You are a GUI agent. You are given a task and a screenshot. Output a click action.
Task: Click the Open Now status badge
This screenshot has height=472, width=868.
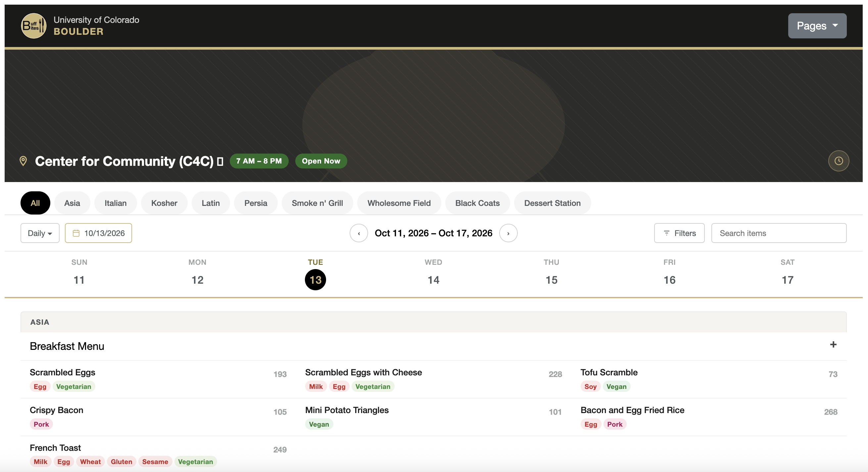(x=321, y=161)
